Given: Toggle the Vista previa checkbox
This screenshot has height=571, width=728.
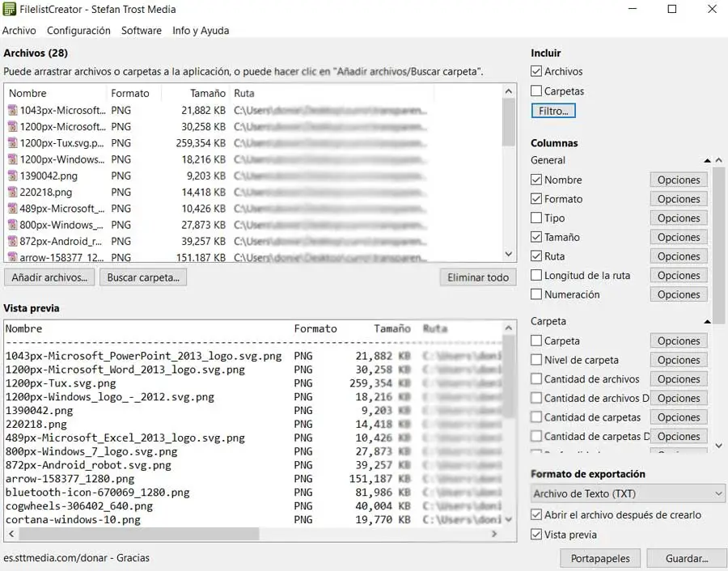Looking at the screenshot, I should point(536,535).
